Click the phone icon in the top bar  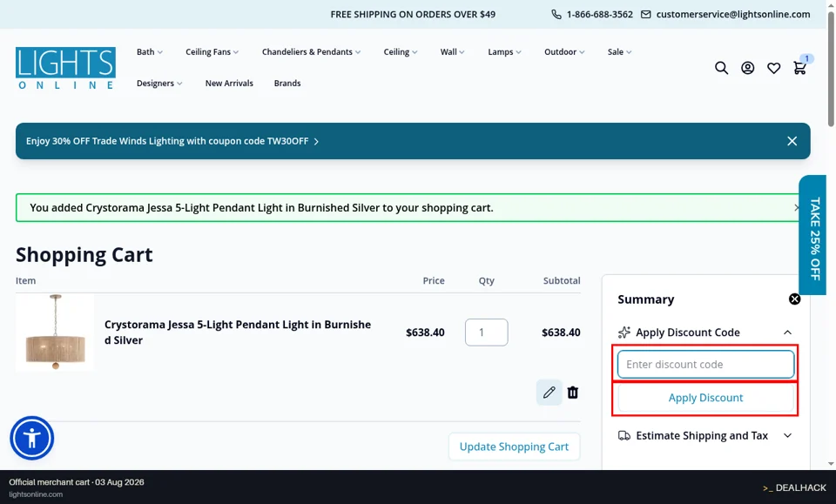click(556, 15)
